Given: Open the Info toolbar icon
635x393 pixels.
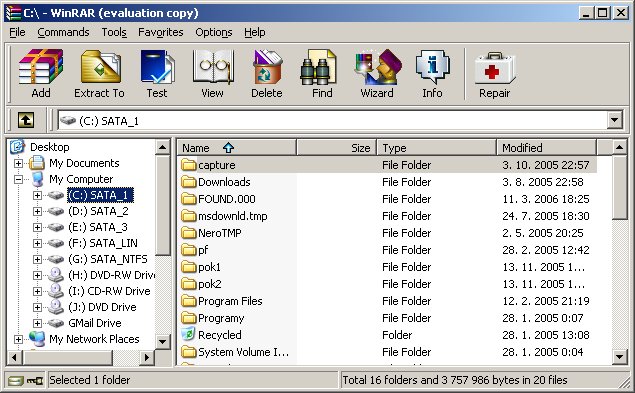Looking at the screenshot, I should pos(433,67).
